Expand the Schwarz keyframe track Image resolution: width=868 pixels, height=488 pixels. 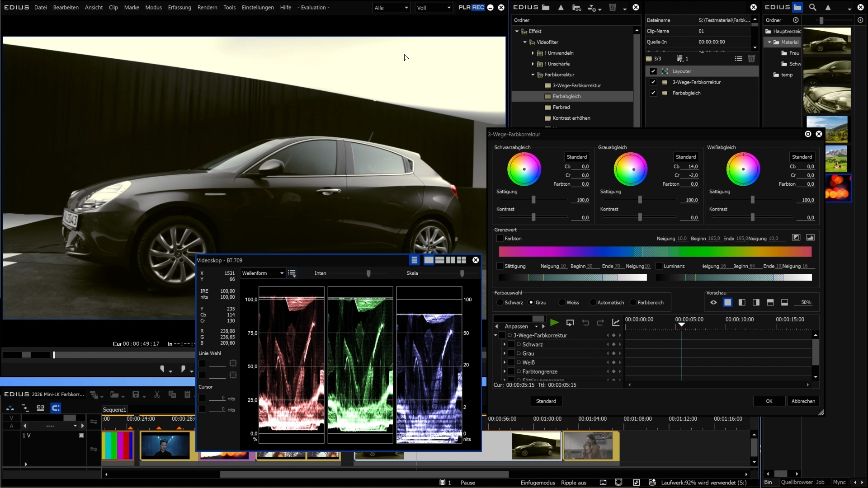click(505, 345)
